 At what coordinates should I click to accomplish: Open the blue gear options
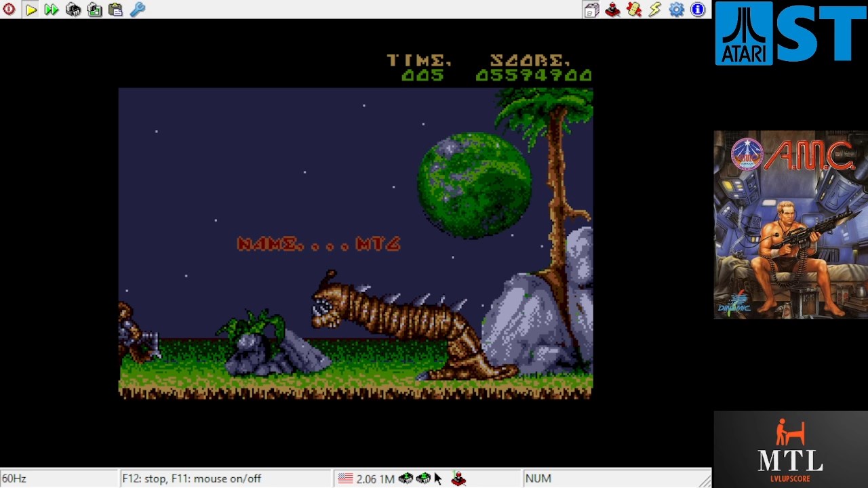[x=676, y=9]
